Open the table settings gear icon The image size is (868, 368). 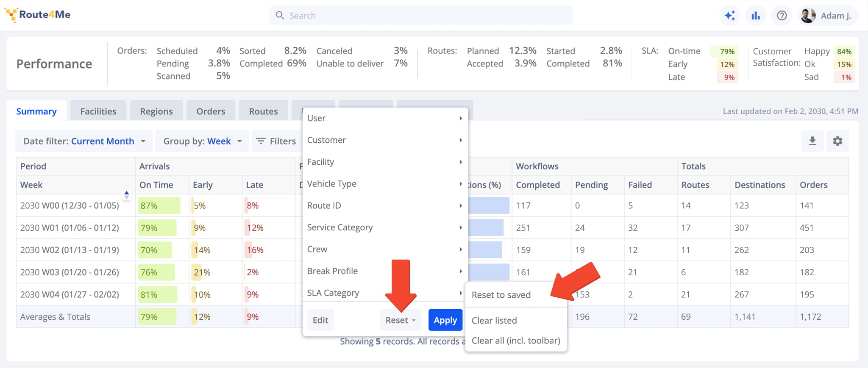click(837, 141)
